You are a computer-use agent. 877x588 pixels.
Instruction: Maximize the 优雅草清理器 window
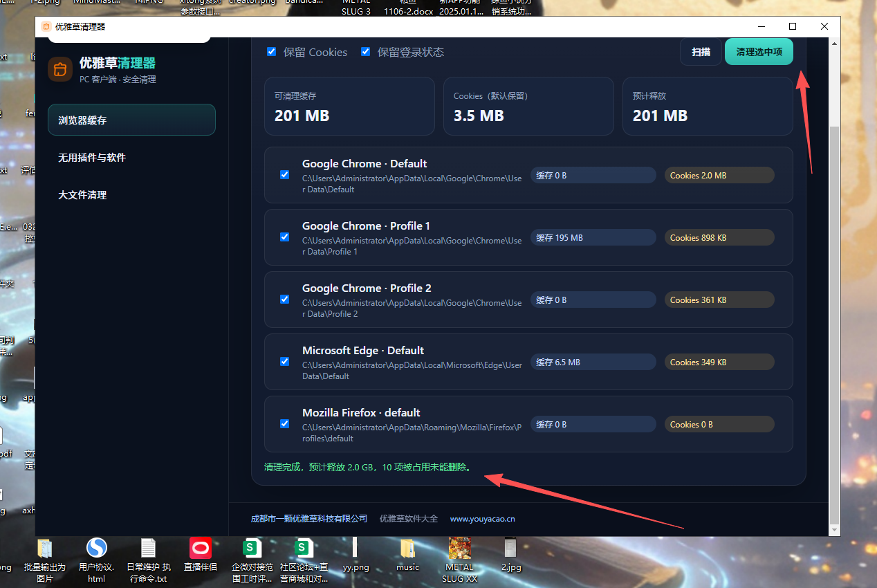(x=793, y=26)
